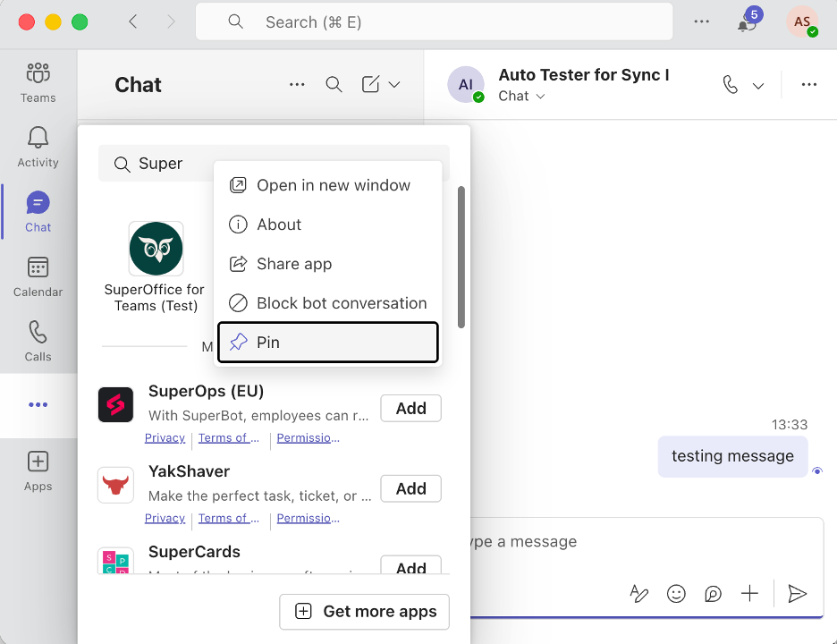The height and width of the screenshot is (644, 837).
Task: Search within the chat list
Action: coord(334,84)
